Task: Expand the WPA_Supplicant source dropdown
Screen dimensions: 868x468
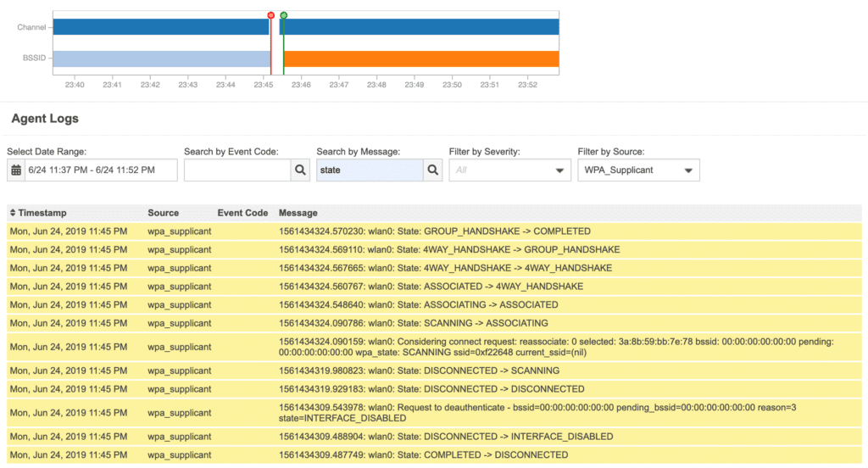Action: 638,170
